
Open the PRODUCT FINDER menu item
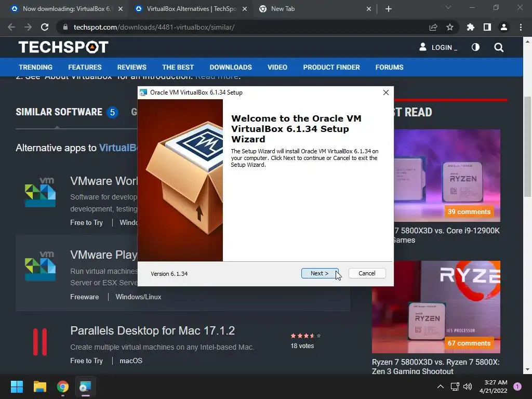331,67
